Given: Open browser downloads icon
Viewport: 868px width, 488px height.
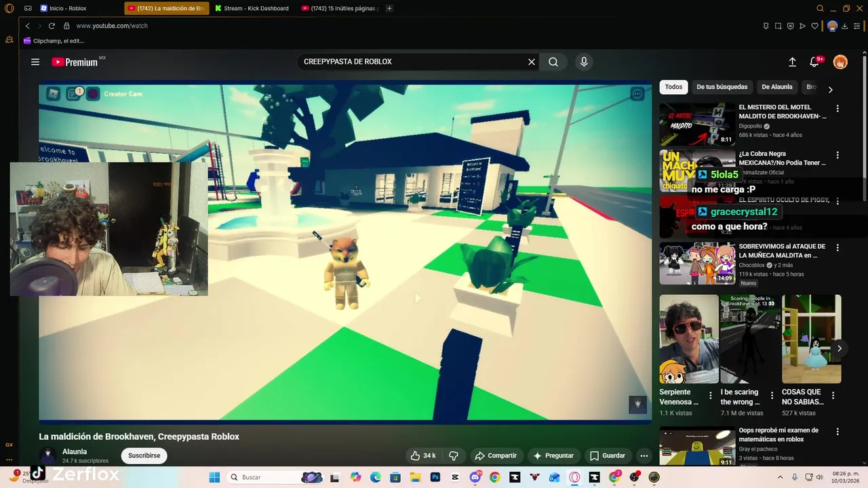Looking at the screenshot, I should pyautogui.click(x=844, y=26).
